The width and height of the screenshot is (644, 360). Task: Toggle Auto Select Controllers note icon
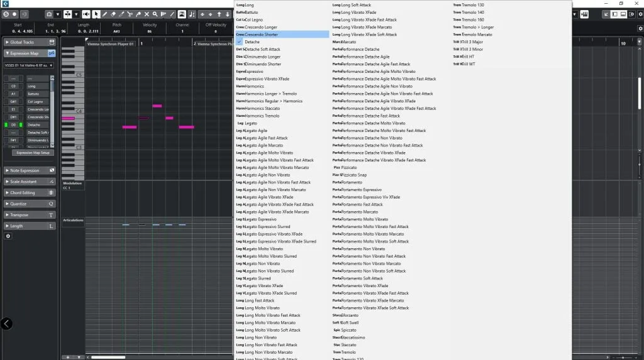(x=192, y=14)
